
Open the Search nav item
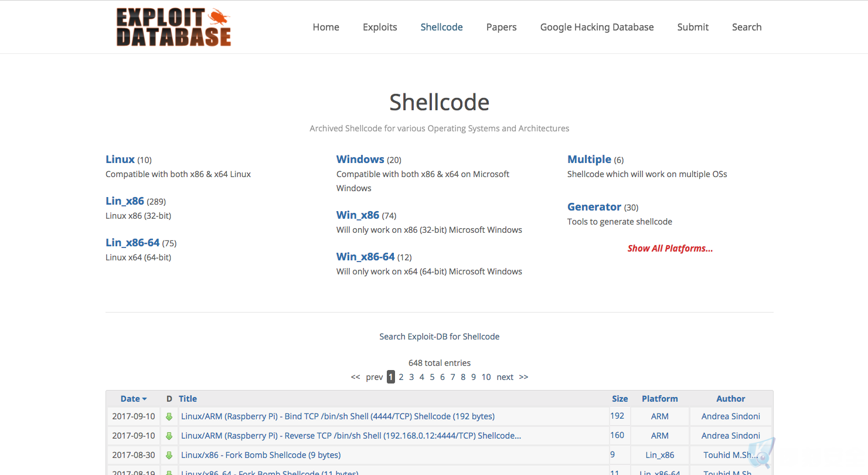(x=747, y=27)
